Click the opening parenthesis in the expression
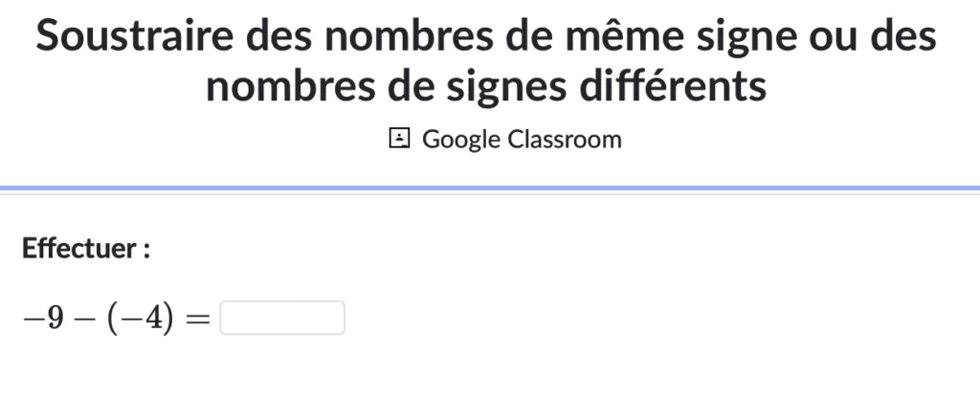Image resolution: width=980 pixels, height=398 pixels. (111, 320)
